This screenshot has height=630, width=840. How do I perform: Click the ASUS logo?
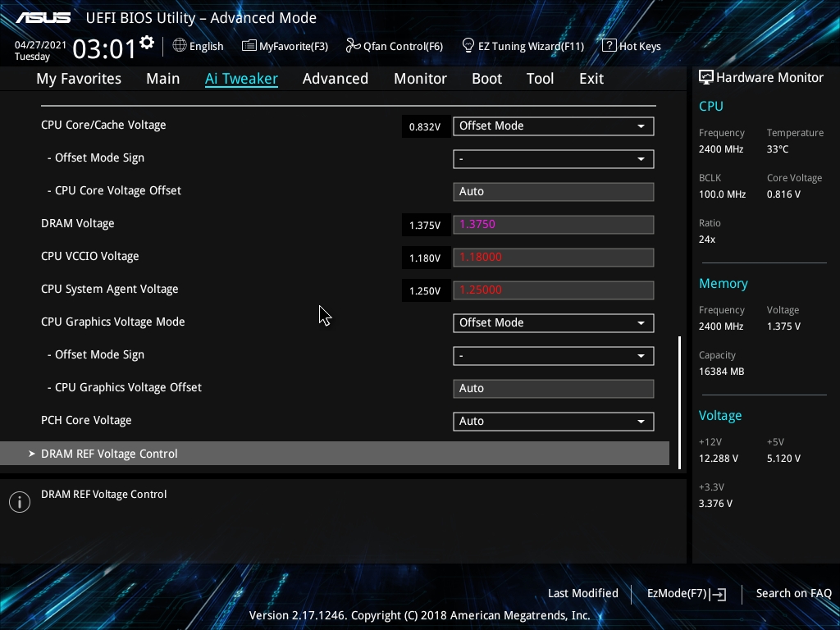pos(43,18)
